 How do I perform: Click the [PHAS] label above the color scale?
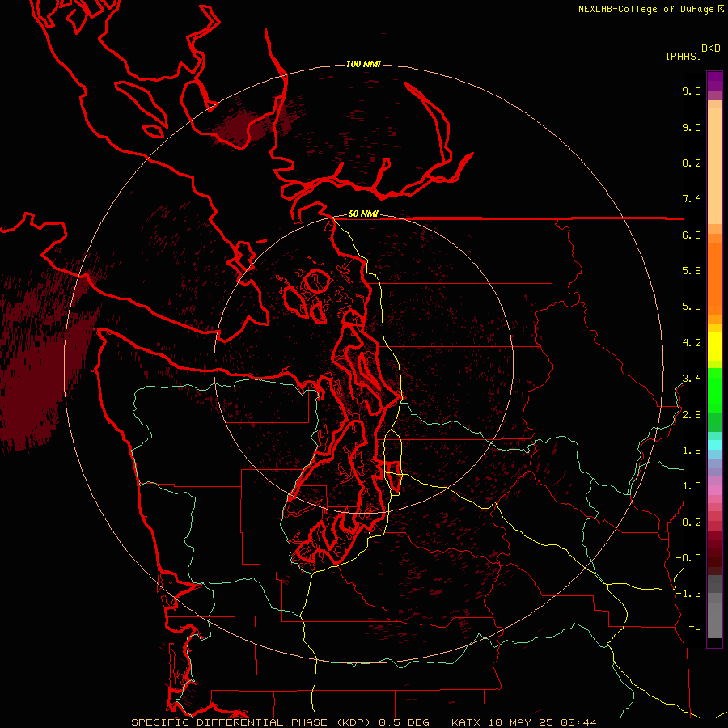(684, 57)
